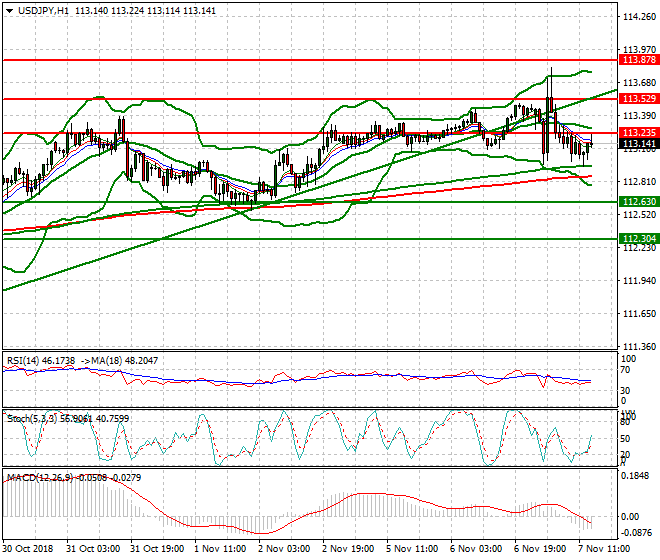This screenshot has height=560, width=660.
Task: Click the 113.235 red level price label
Action: (639, 133)
